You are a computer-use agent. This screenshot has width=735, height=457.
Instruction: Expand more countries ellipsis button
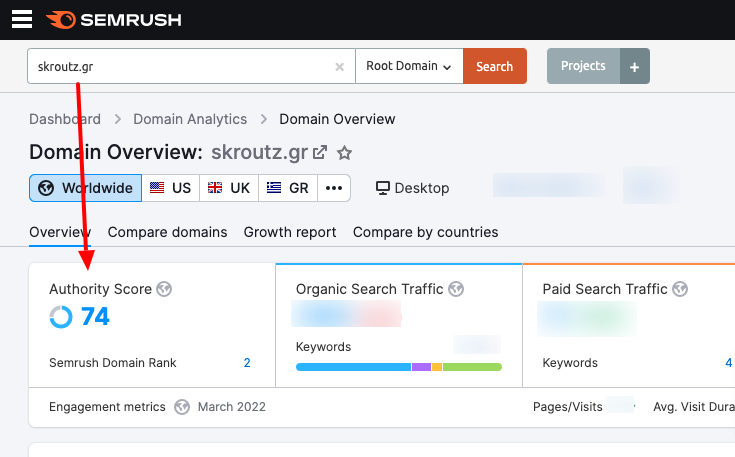tap(334, 188)
